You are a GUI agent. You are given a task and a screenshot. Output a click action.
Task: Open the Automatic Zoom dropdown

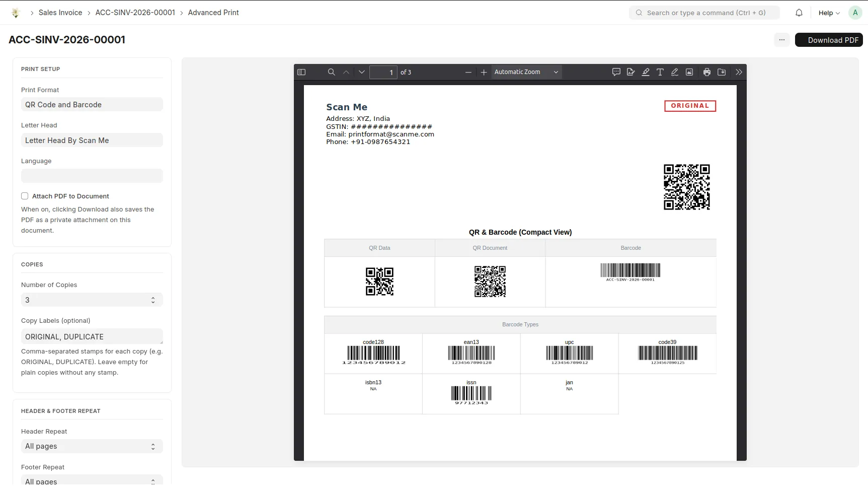point(526,72)
